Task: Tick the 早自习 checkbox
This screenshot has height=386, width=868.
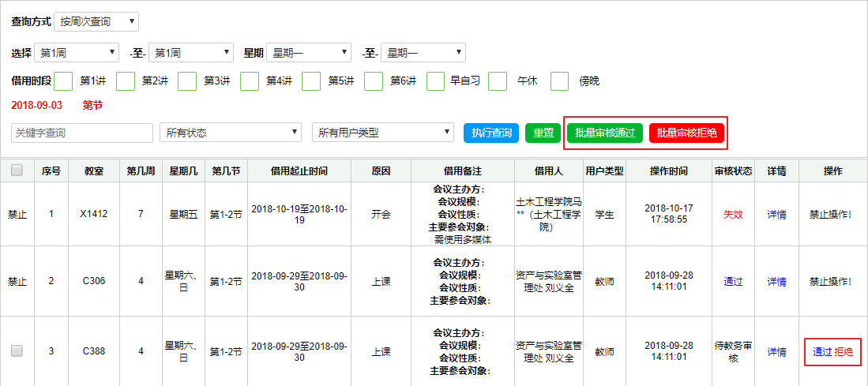Action: click(x=435, y=81)
